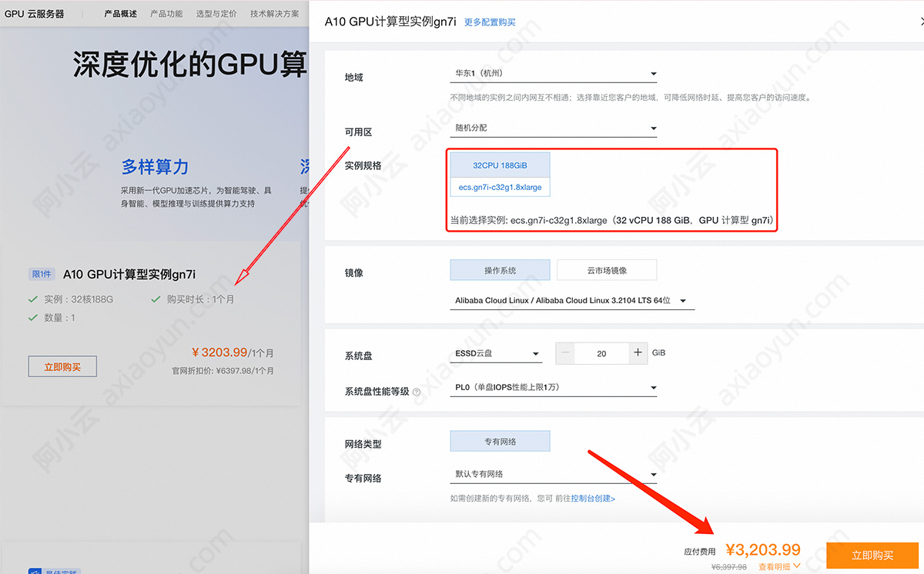The height and width of the screenshot is (574, 924).
Task: Select the 专有网络 network type
Action: click(500, 441)
